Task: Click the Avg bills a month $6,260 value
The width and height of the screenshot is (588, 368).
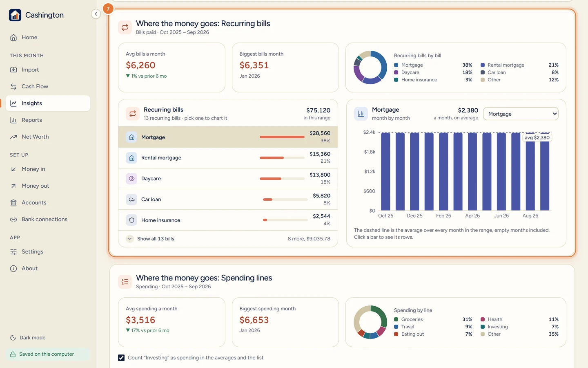Action: click(x=140, y=65)
